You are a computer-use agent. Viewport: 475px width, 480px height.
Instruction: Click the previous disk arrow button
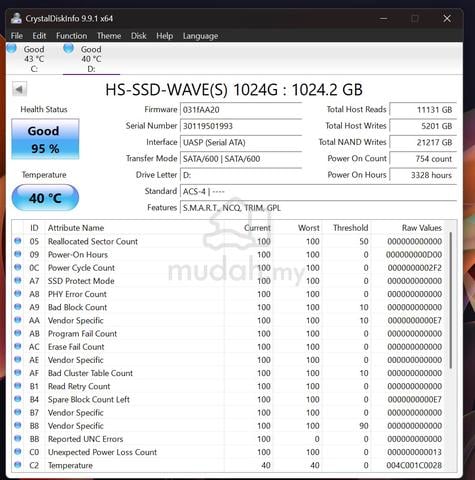coord(20,89)
